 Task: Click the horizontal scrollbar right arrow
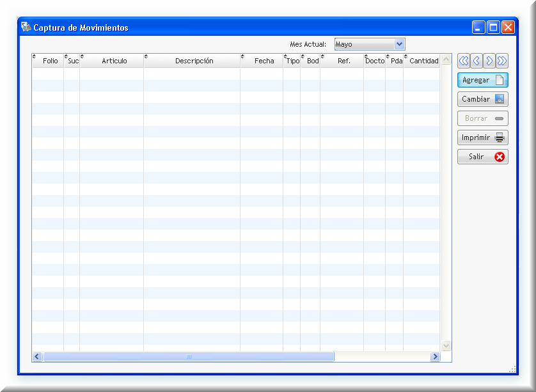pos(435,356)
